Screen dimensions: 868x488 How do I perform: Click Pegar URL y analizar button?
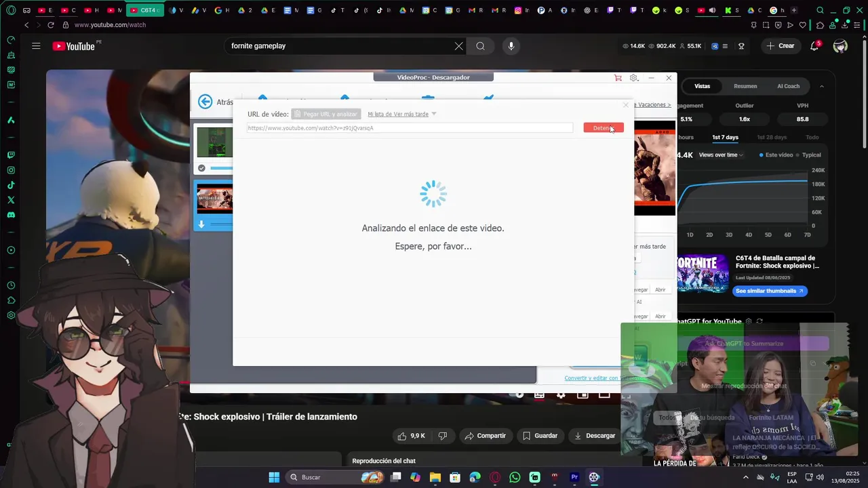[x=326, y=115]
